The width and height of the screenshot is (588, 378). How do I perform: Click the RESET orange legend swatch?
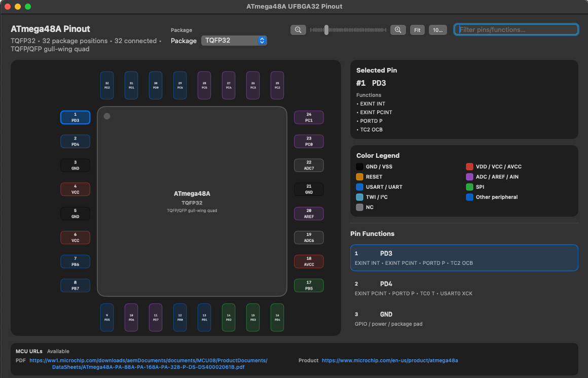(359, 177)
